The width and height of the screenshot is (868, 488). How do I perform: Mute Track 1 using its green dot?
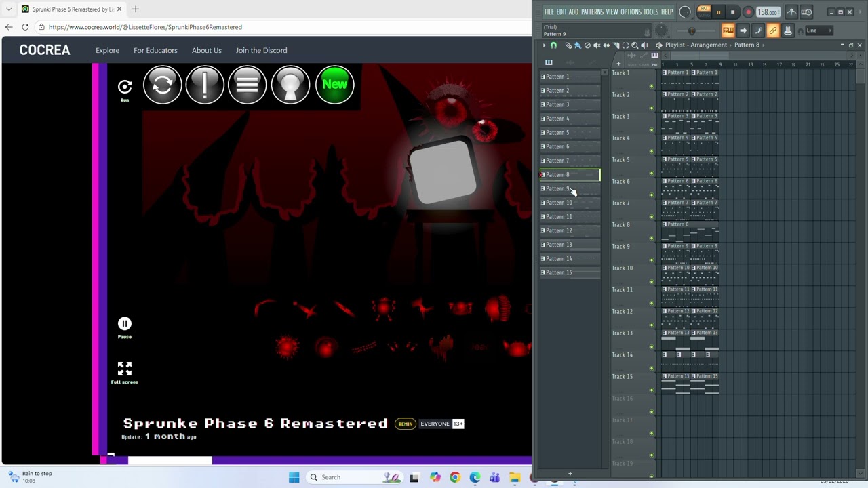pos(652,86)
